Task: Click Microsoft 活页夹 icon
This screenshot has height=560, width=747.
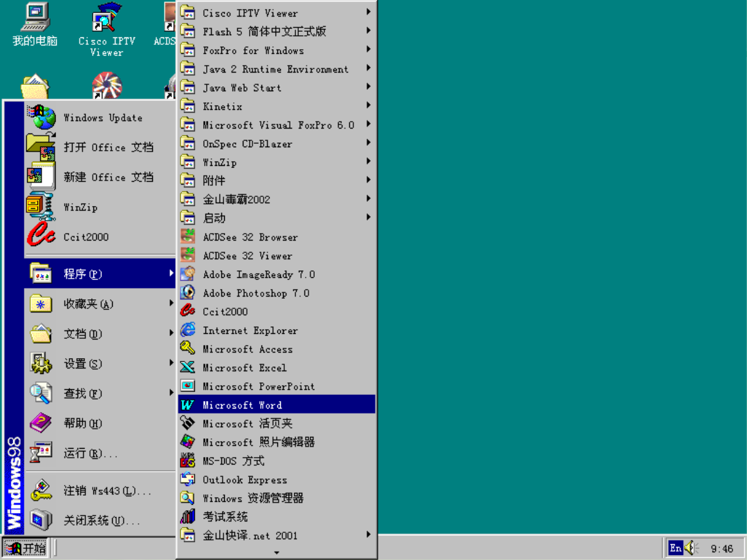Action: (x=187, y=423)
